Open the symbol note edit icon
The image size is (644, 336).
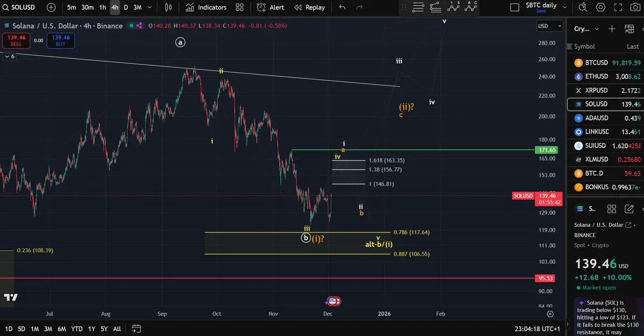pos(629,209)
